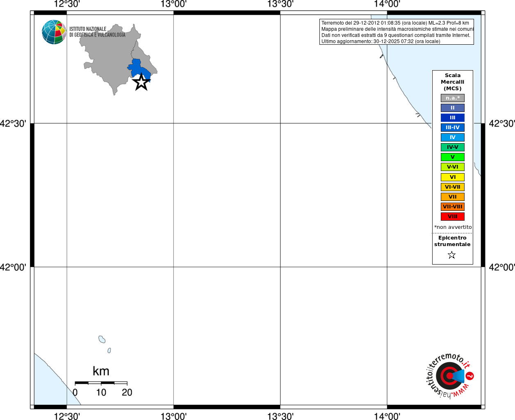The width and height of the screenshot is (515, 420).
Task: Select the IV-V intensity legend swatch
Action: click(453, 147)
